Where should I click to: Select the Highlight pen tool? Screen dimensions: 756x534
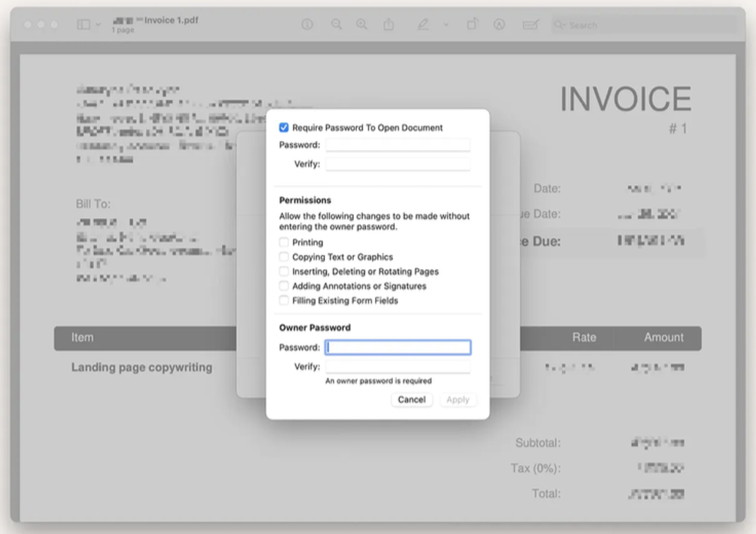click(423, 25)
